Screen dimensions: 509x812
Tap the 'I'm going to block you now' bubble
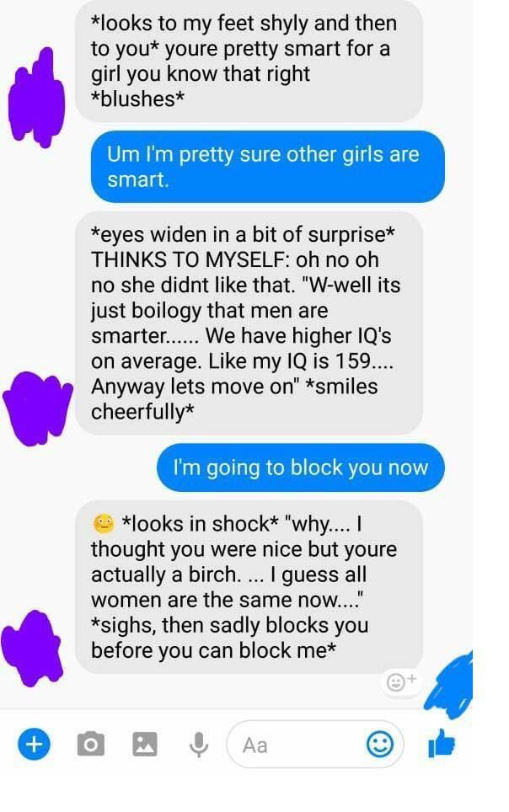tap(301, 467)
